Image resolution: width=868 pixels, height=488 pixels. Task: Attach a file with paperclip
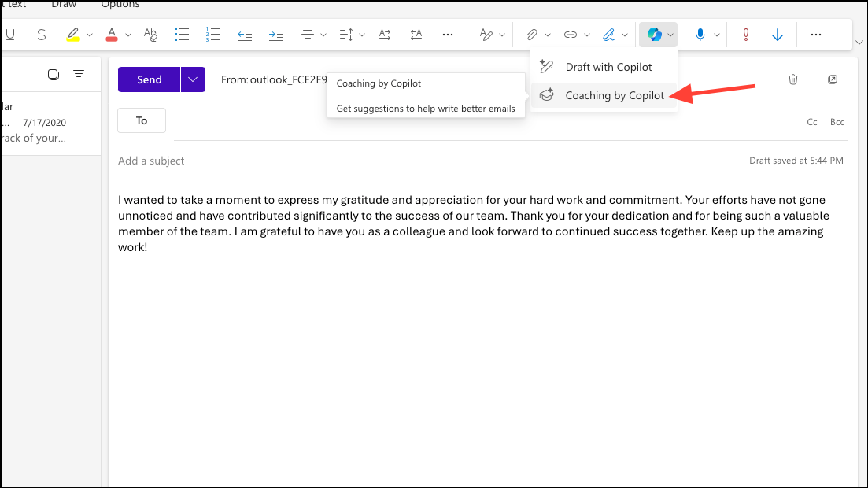click(531, 35)
